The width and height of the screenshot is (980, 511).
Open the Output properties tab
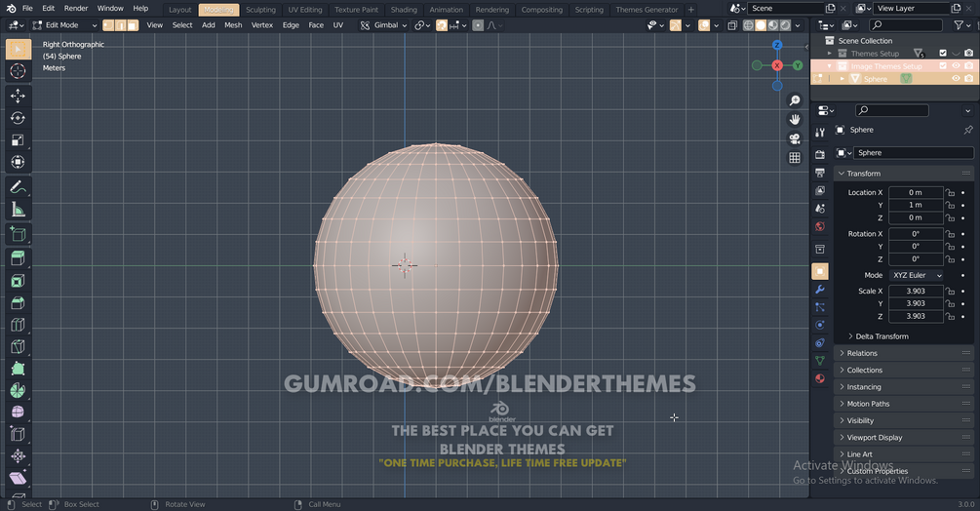[x=820, y=173]
